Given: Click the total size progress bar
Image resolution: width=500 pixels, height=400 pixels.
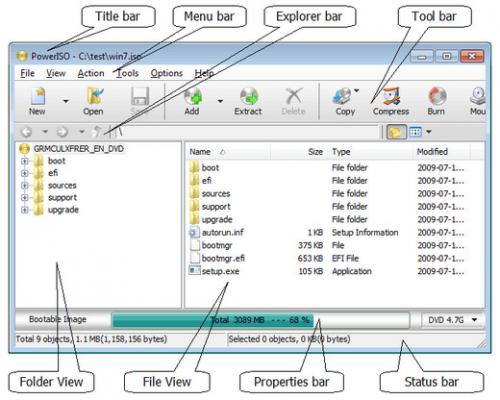Looking at the screenshot, I should (261, 320).
